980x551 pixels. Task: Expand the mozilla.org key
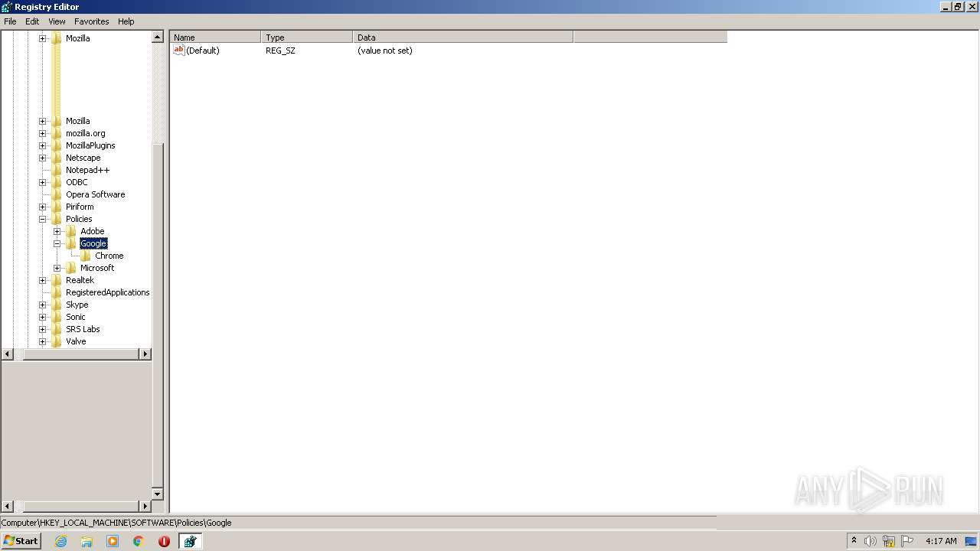[x=42, y=133]
